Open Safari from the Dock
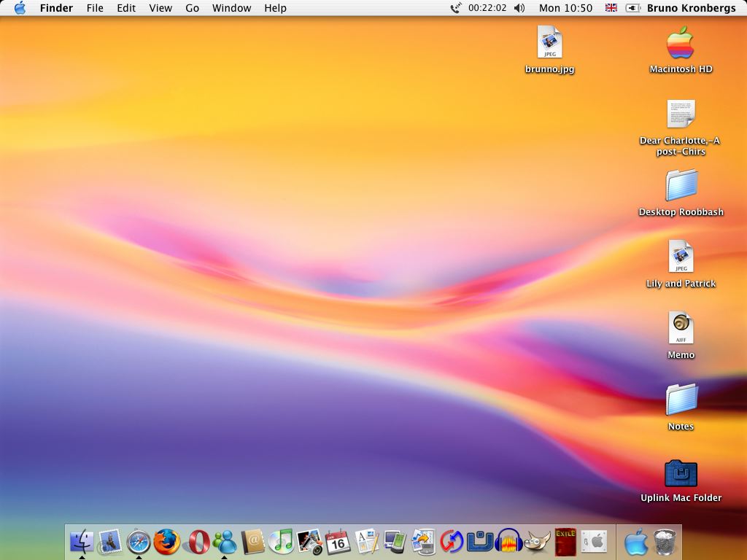The image size is (747, 560). (x=139, y=542)
